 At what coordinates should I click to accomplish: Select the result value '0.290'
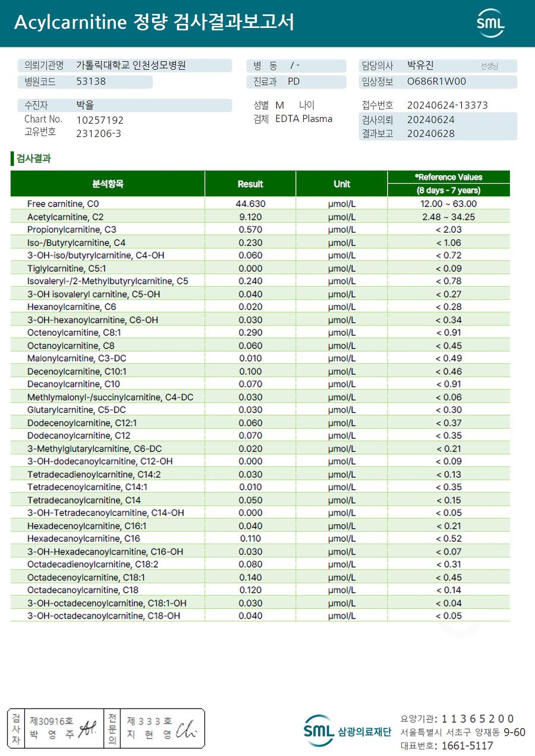coord(251,332)
